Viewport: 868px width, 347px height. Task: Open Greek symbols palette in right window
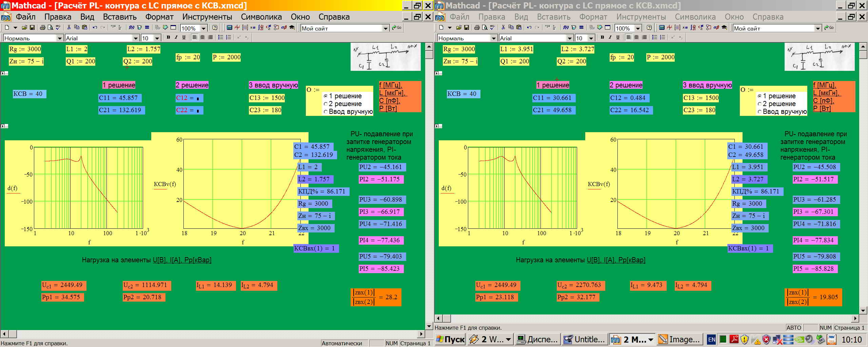[716, 27]
